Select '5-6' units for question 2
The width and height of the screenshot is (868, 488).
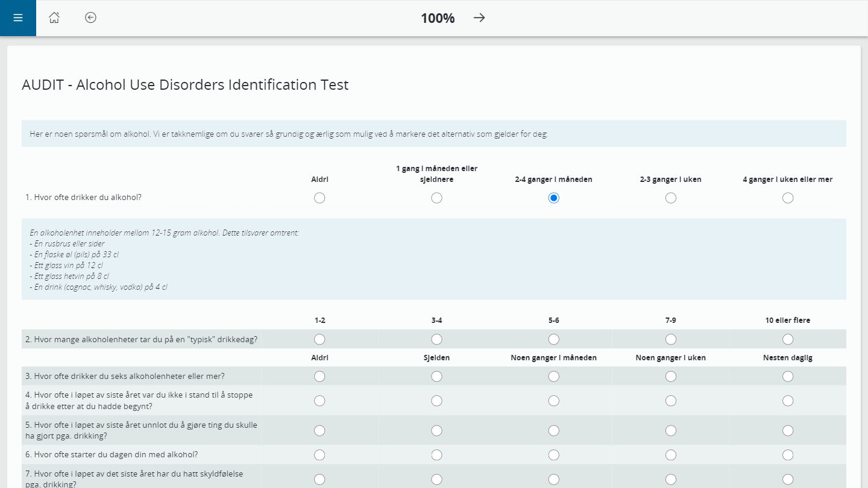[x=553, y=339]
